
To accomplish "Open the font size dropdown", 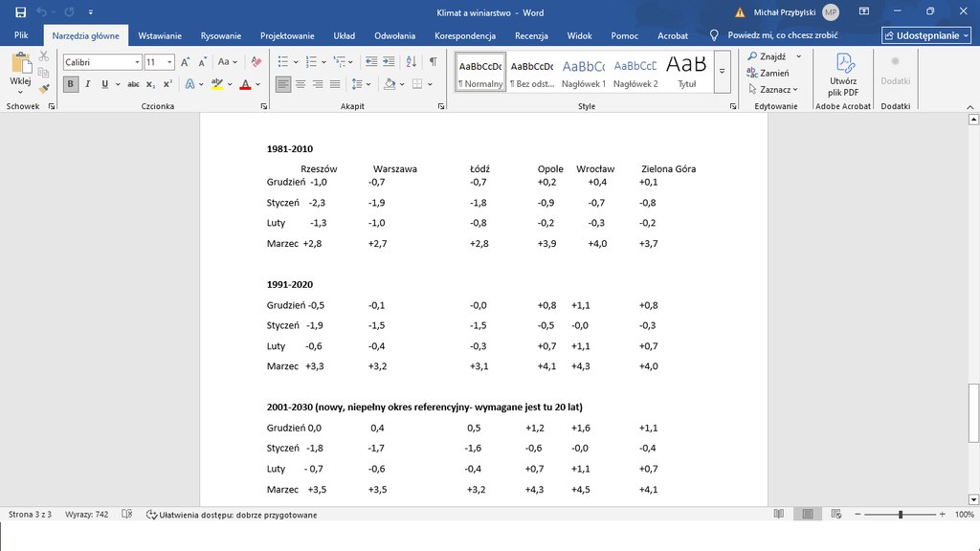I will click(x=169, y=62).
